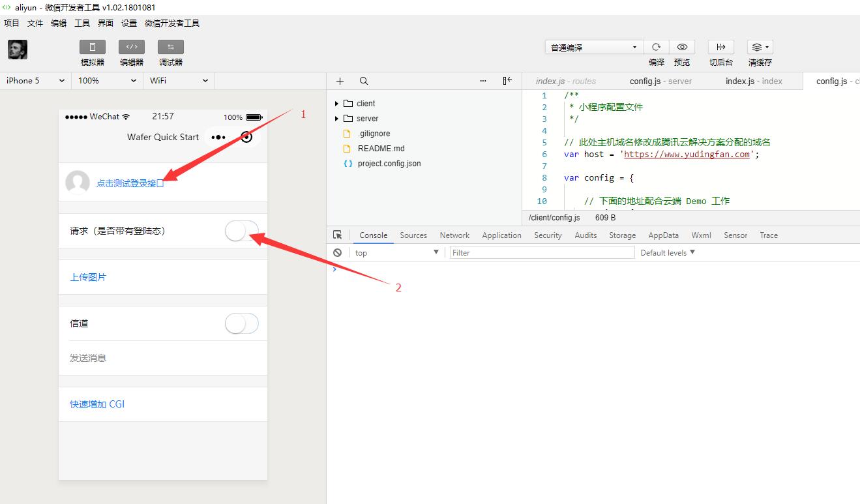Click the Editor (编辑器) toolbar icon
860x504 pixels.
[132, 47]
